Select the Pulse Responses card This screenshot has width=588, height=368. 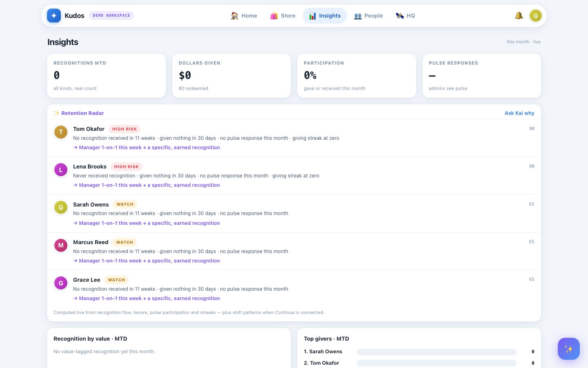pyautogui.click(x=482, y=76)
